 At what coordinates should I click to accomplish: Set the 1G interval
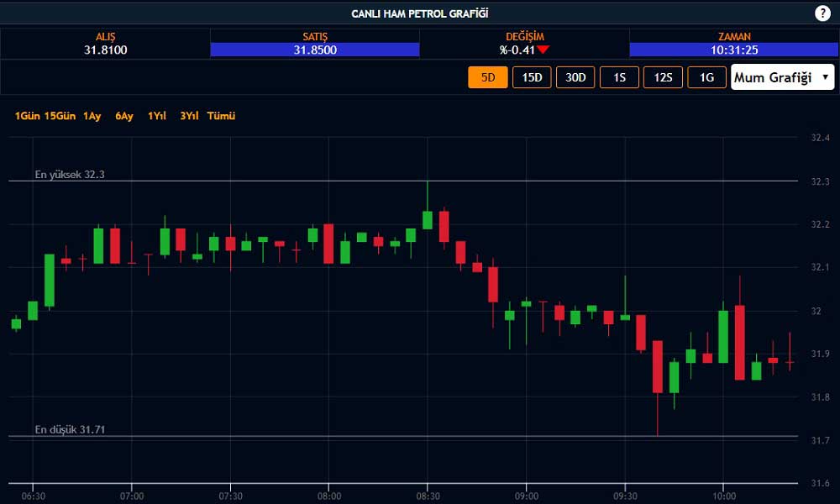706,77
